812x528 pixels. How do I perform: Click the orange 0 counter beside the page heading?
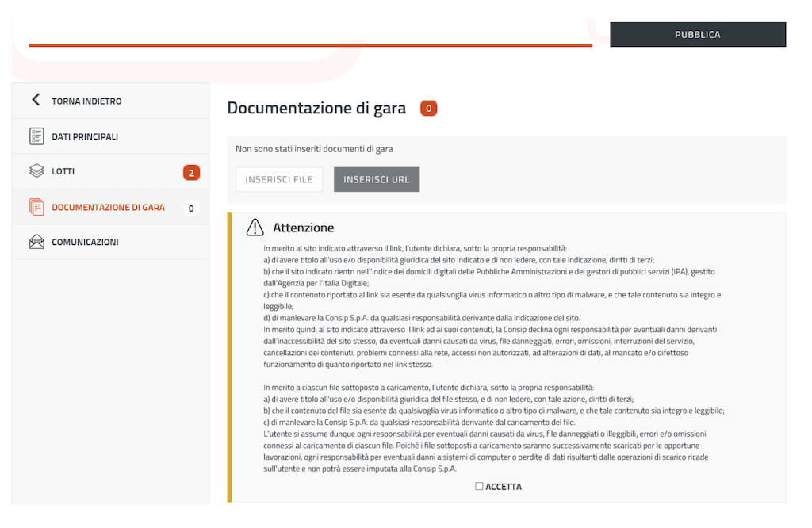(428, 108)
